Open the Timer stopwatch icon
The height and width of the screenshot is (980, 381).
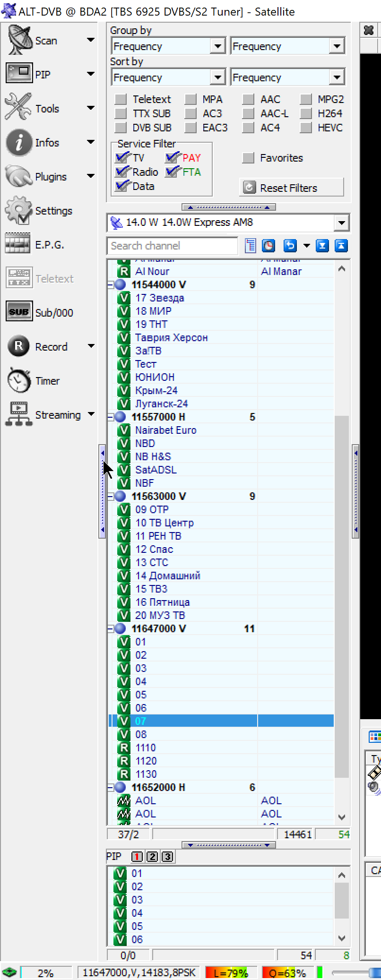19,380
